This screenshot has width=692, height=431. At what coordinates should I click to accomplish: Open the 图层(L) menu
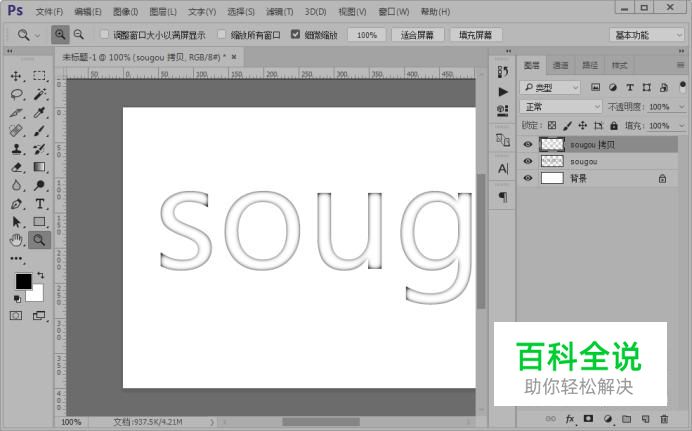point(163,12)
